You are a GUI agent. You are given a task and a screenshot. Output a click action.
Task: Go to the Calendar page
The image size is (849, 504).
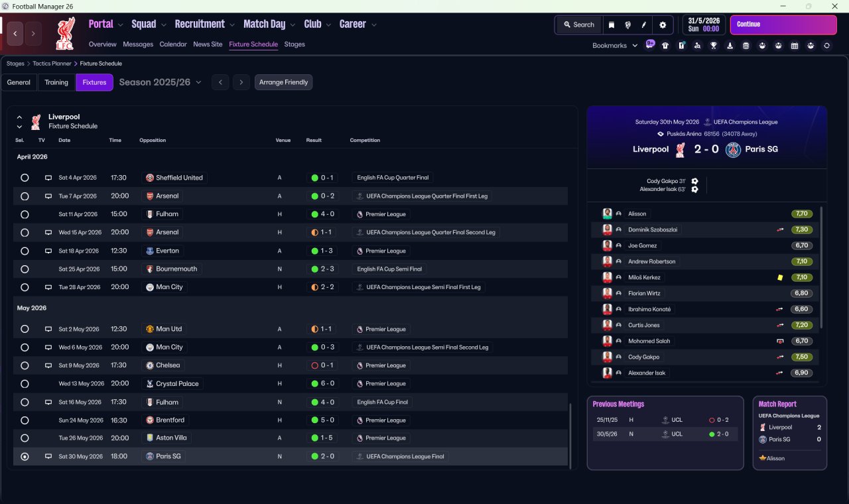[x=173, y=44]
